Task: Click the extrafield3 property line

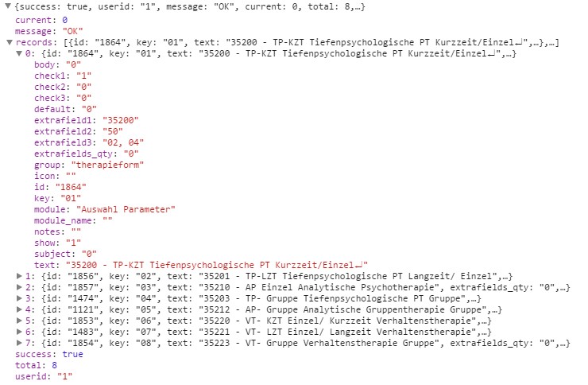Action: click(89, 142)
